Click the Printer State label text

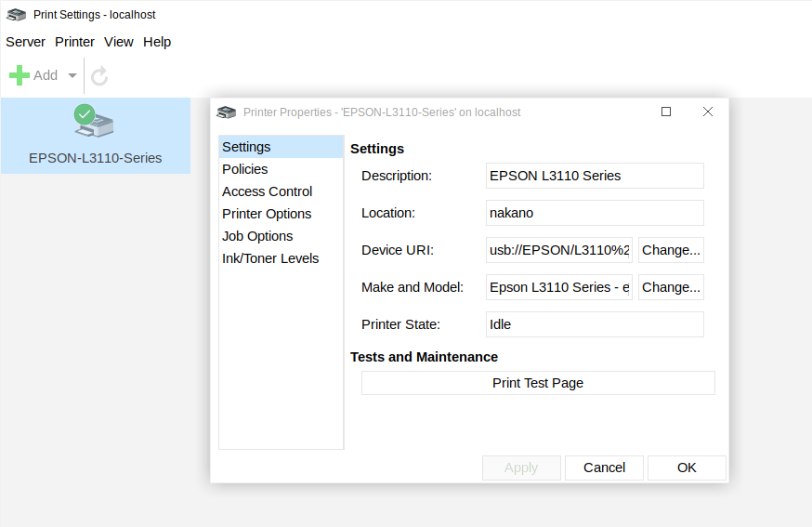click(x=400, y=325)
